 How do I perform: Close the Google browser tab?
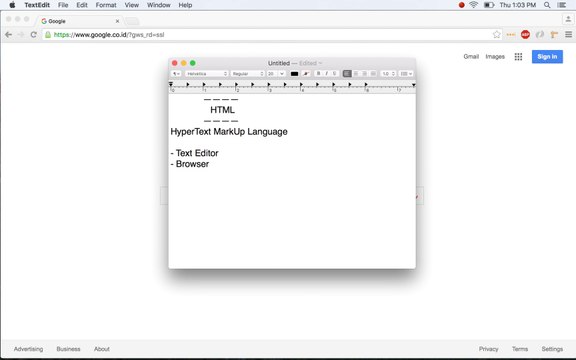tap(117, 21)
